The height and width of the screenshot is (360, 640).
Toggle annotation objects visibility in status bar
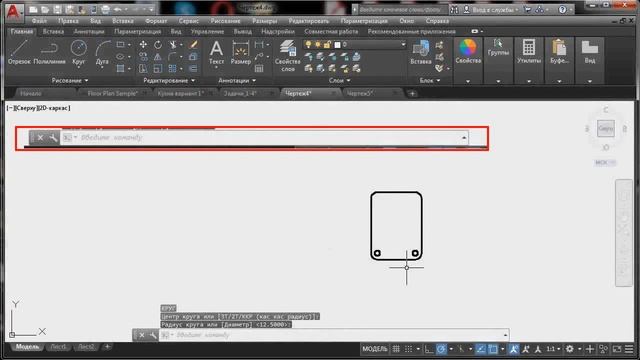point(513,349)
